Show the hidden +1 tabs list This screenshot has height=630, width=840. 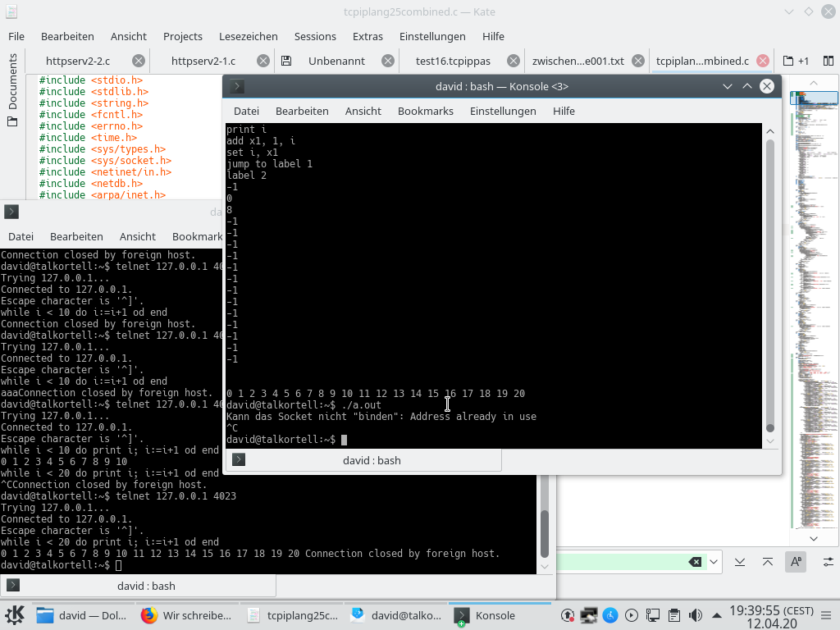[796, 61]
